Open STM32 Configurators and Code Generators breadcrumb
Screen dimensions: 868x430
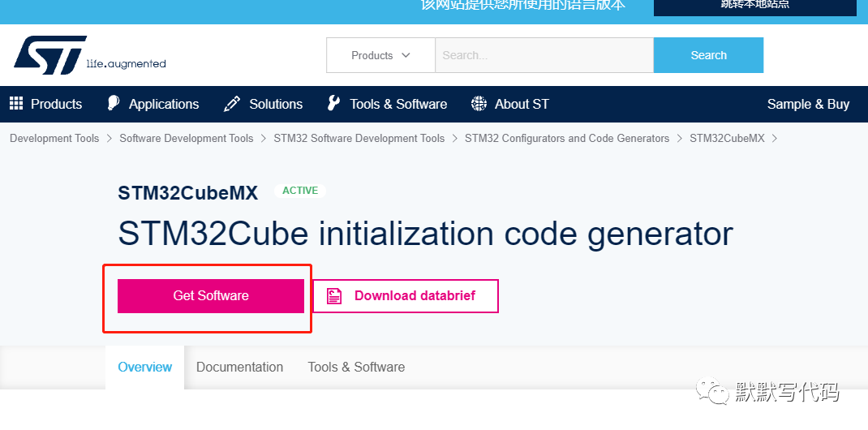[567, 139]
